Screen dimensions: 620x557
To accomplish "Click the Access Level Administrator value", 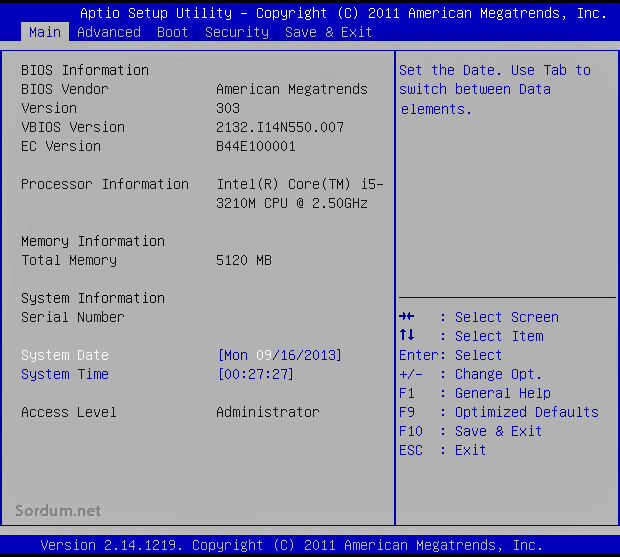I will [x=268, y=412].
